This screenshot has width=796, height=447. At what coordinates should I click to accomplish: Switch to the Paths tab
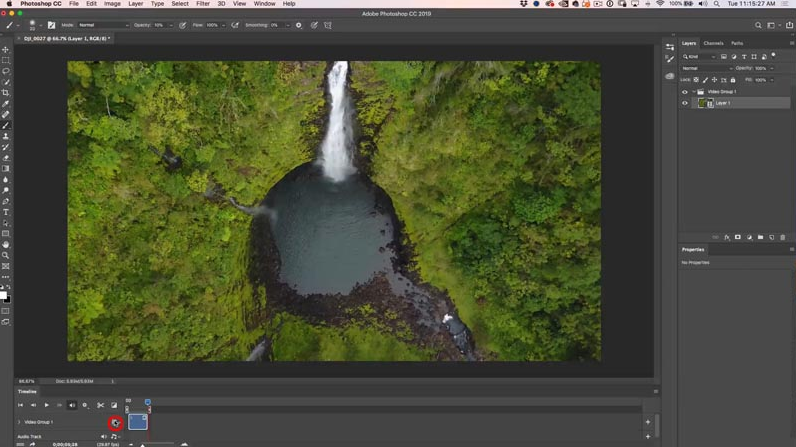click(737, 43)
